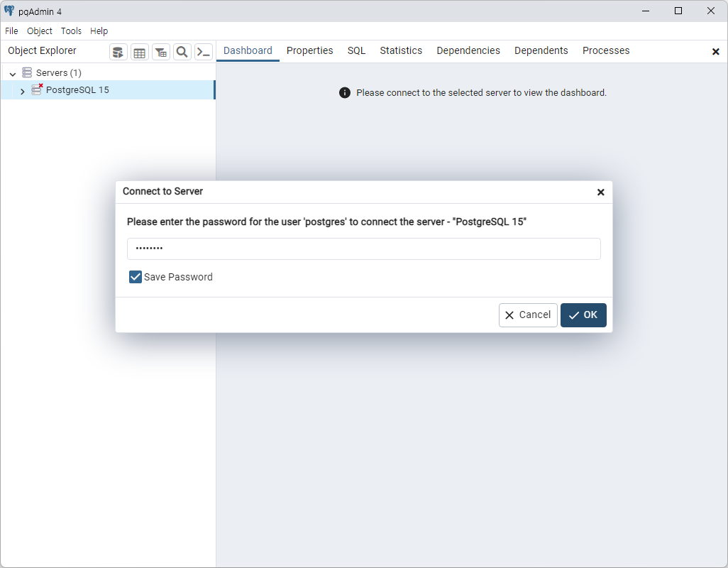Switch to the Processes tab
This screenshot has width=728, height=568.
[606, 50]
